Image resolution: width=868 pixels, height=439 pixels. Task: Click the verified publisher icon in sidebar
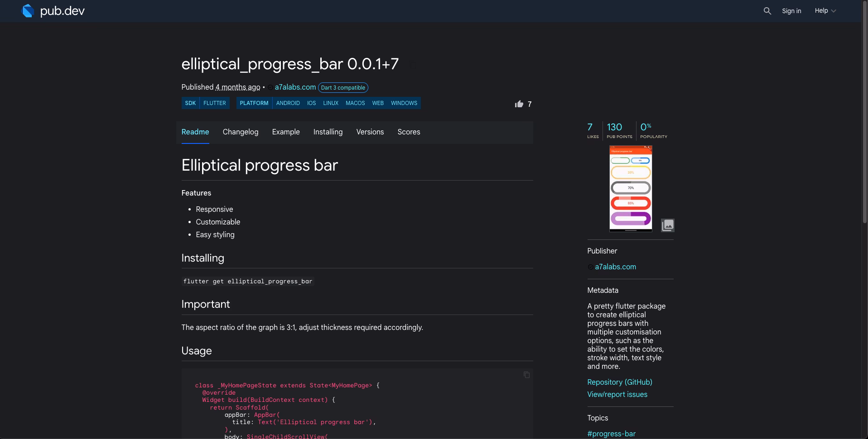[x=590, y=267]
